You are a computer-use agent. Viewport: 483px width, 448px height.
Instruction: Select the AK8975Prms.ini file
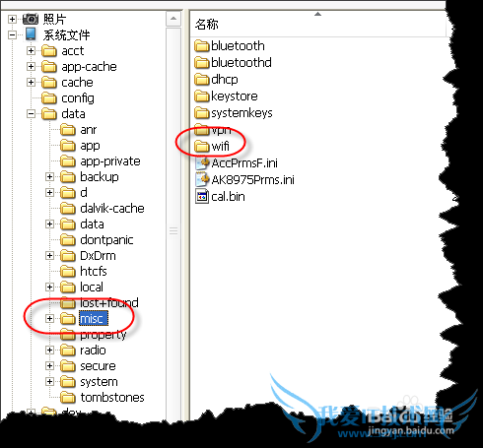point(244,180)
